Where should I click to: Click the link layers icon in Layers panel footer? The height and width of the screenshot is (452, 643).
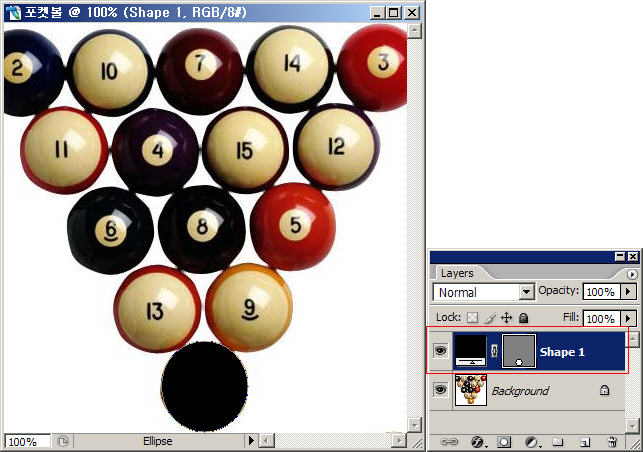point(449,442)
